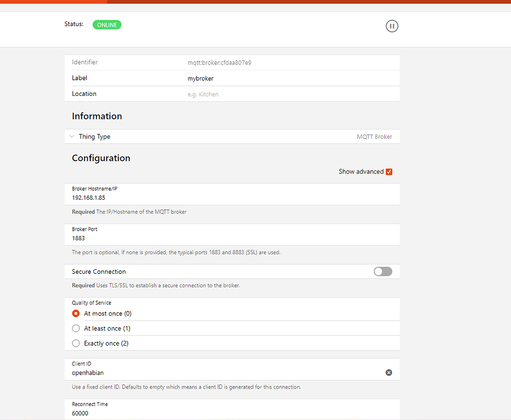Click the ONLINE status badge
The height and width of the screenshot is (420, 511).
click(107, 24)
